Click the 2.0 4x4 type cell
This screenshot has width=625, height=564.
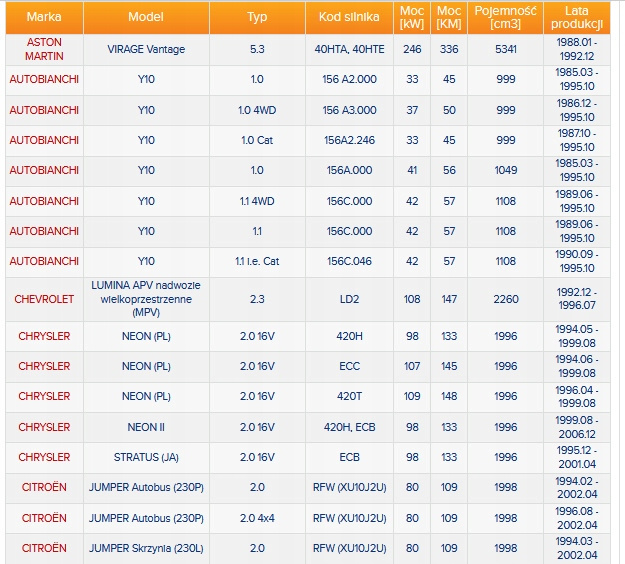tap(257, 518)
